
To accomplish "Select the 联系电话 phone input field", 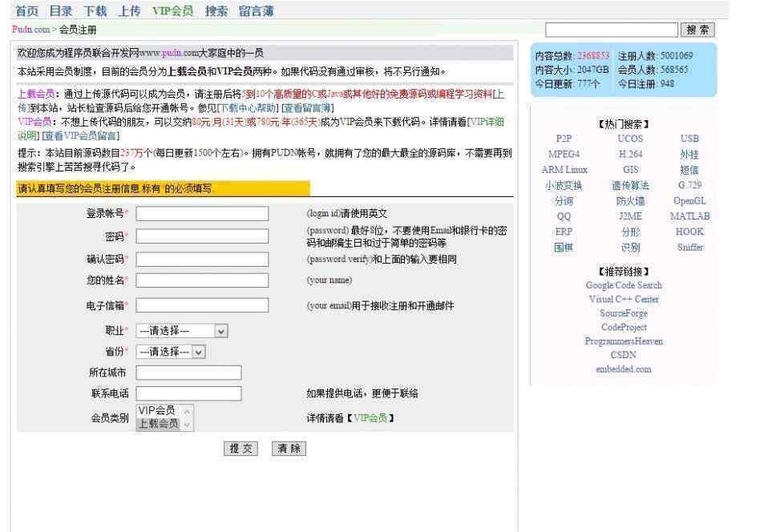I will (x=188, y=393).
